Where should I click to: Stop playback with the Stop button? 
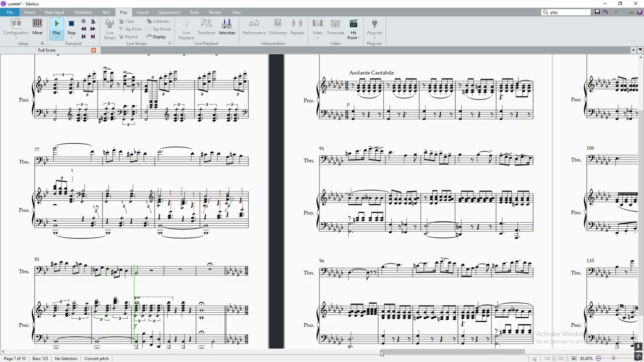pos(71,26)
